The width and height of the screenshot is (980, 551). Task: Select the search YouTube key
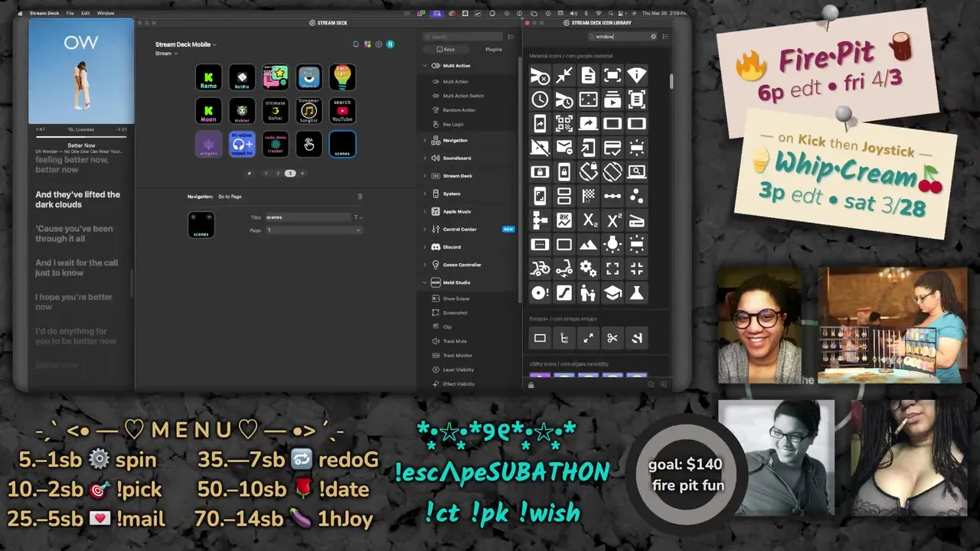[342, 111]
